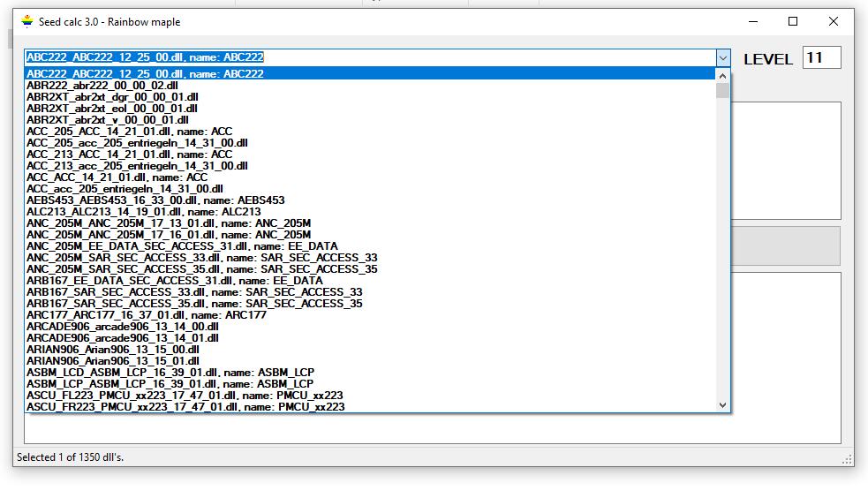The height and width of the screenshot is (498, 868).
Task: Select ASCU_FR223_PMCU_xx223_17_47_01.dll entry
Action: coord(185,407)
